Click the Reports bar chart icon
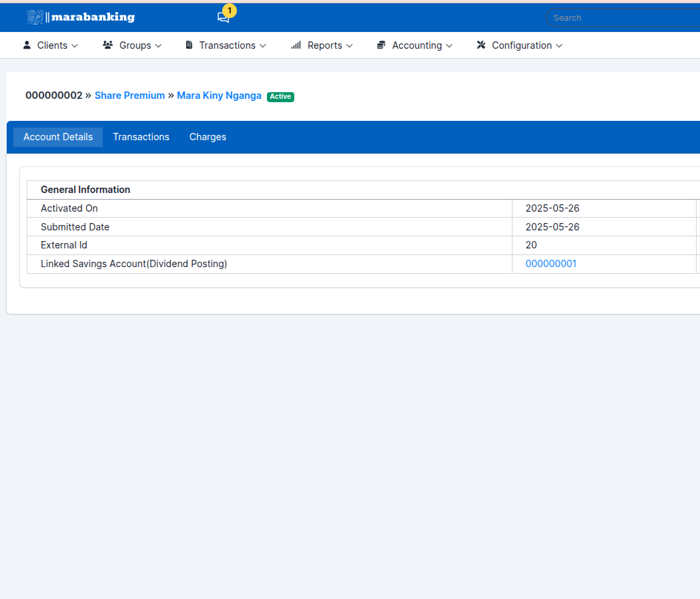This screenshot has width=700, height=599. point(296,45)
